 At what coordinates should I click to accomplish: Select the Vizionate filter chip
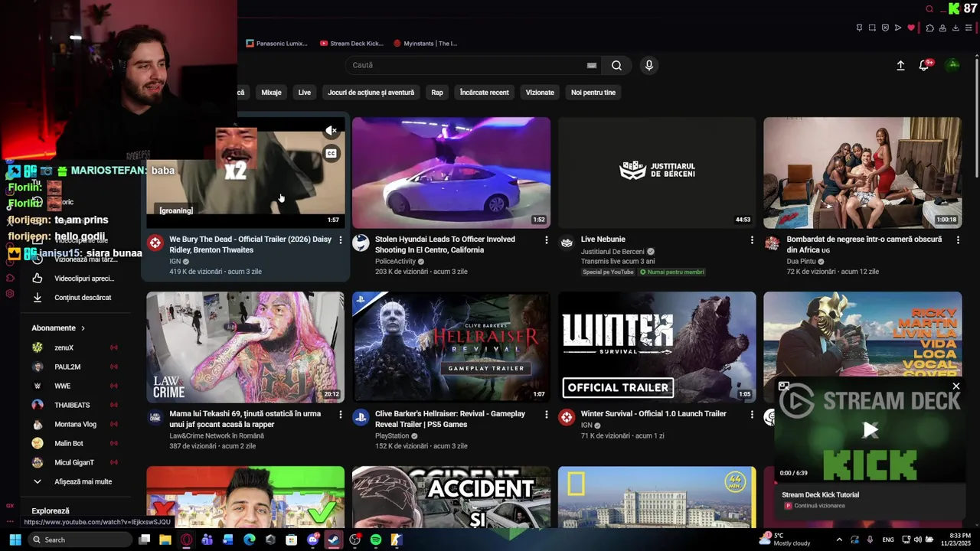(540, 93)
